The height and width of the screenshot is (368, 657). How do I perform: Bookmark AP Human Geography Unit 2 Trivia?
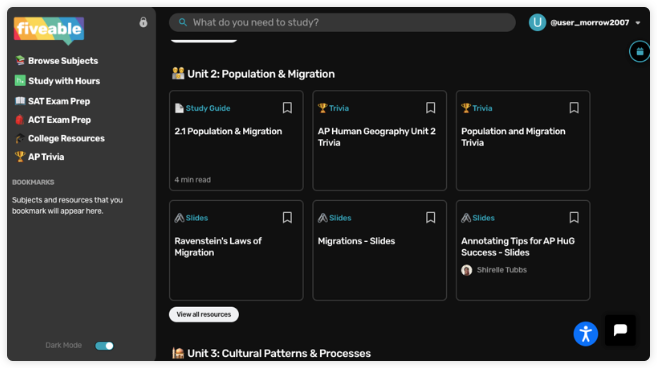[430, 108]
